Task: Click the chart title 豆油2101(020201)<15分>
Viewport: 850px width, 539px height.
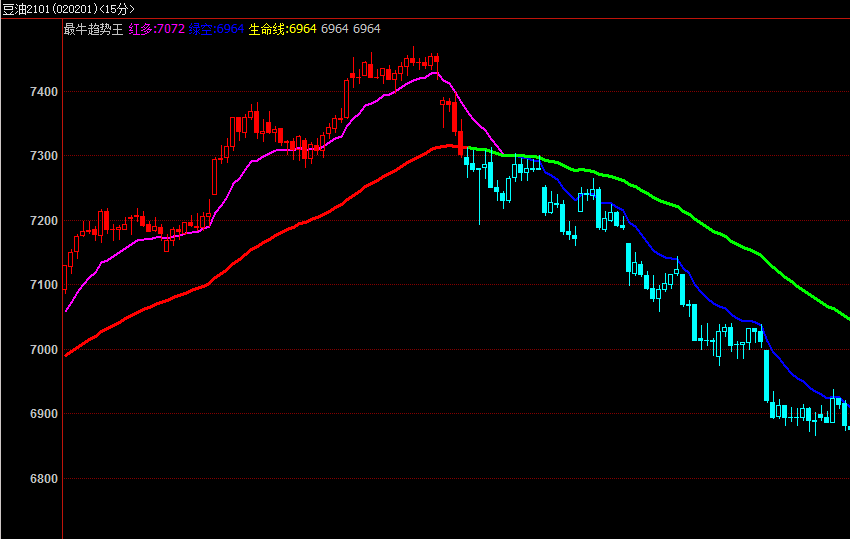Action: pyautogui.click(x=68, y=9)
